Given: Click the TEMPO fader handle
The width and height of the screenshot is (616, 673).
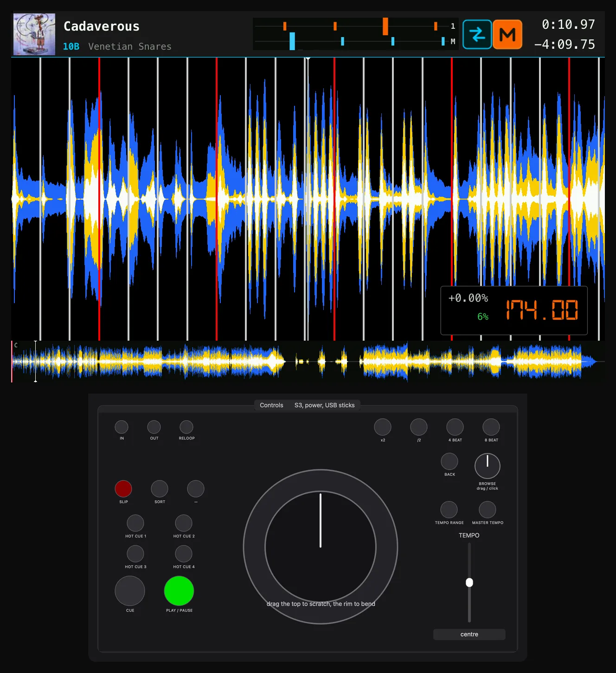Looking at the screenshot, I should pos(469,582).
